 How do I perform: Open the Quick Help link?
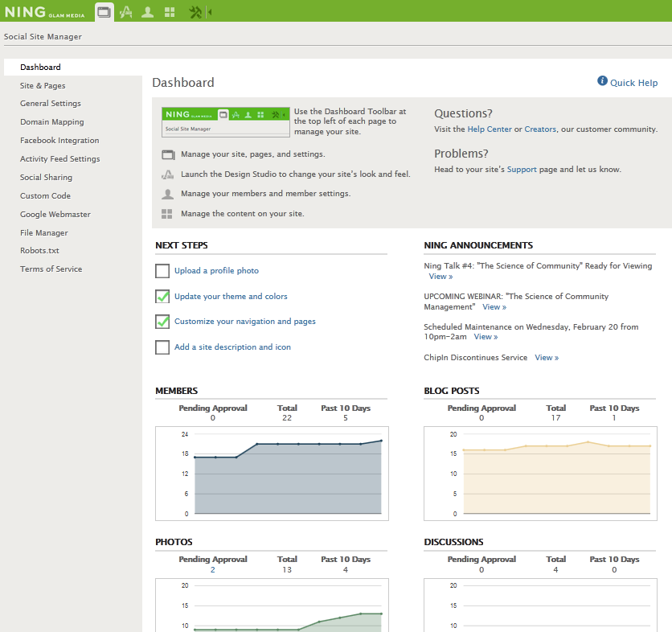(x=633, y=83)
